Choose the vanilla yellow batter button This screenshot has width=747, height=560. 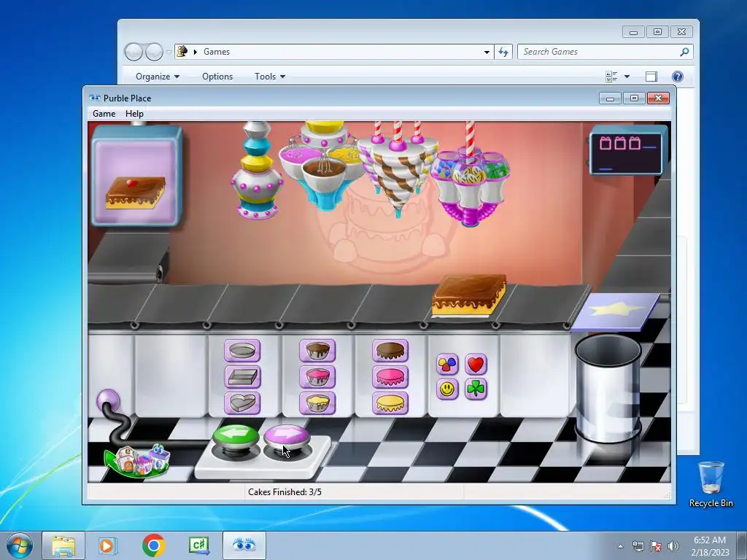317,403
